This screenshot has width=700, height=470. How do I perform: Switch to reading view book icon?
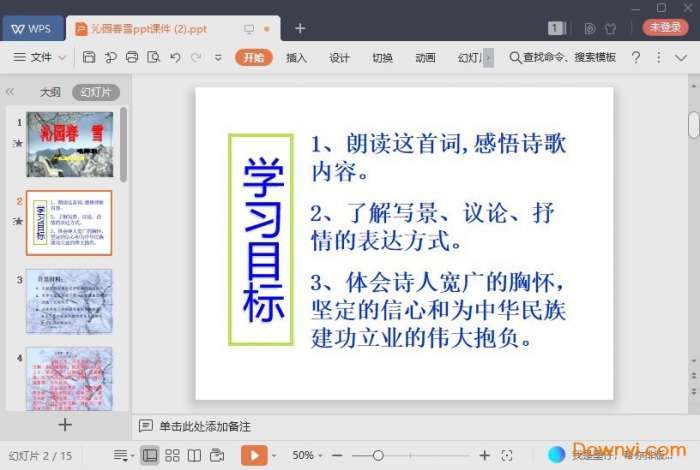pos(194,455)
